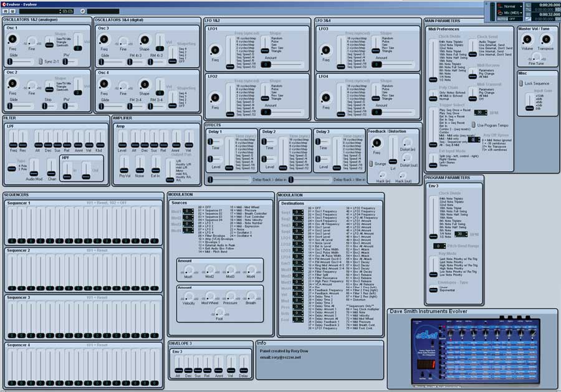Open the Normal record mode dropdown
Image resolution: width=561 pixels, height=392 pixels.
pyautogui.click(x=510, y=6)
